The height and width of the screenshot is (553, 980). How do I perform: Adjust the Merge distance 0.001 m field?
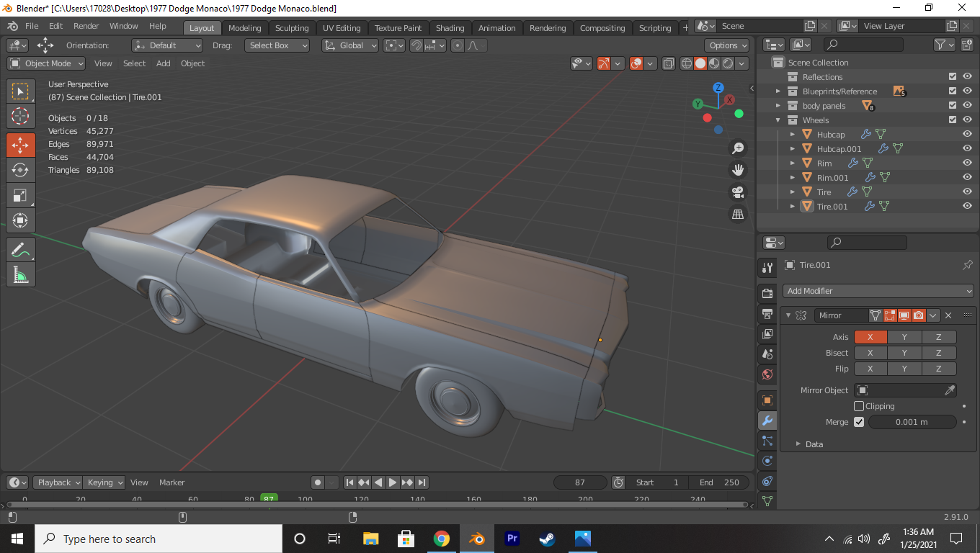coord(912,422)
